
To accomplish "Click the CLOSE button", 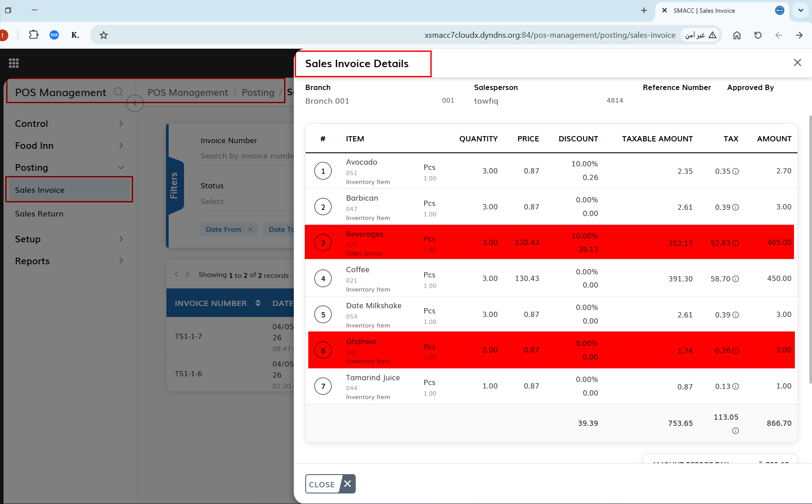I will click(x=330, y=484).
